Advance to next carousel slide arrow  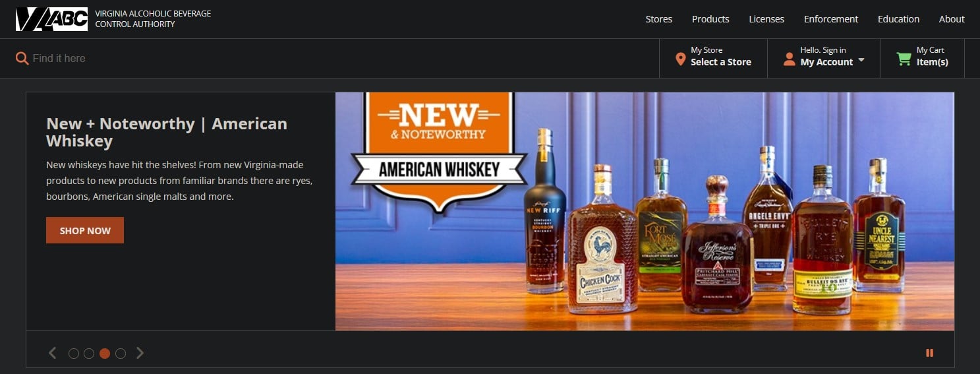coord(140,353)
